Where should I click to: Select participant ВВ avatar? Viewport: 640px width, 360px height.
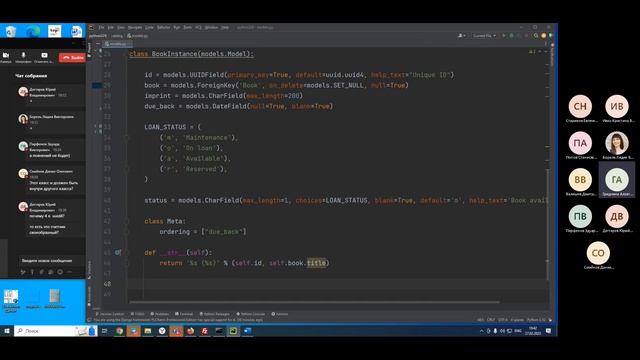tap(580, 179)
